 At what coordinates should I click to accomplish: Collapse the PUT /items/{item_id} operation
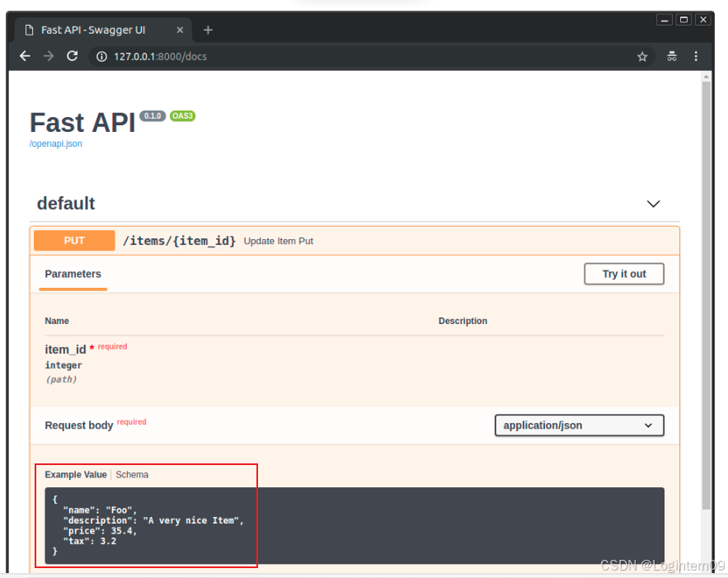(x=355, y=241)
